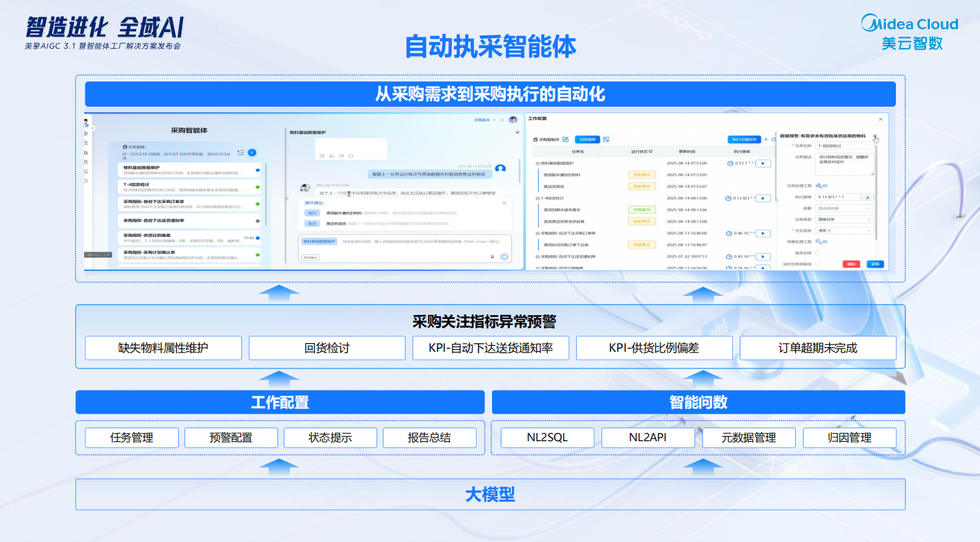
Task: Click the pencil button beside 执行频率 field
Action: pos(867,197)
